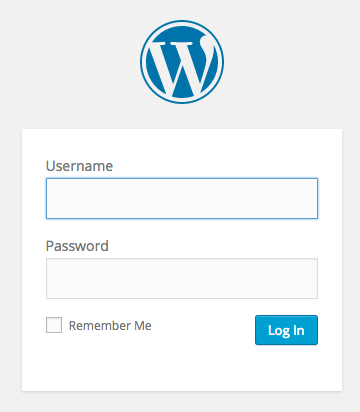Viewport: 360px width, 412px height.
Task: Click the blue circular WordPress emblem
Action: tap(182, 62)
